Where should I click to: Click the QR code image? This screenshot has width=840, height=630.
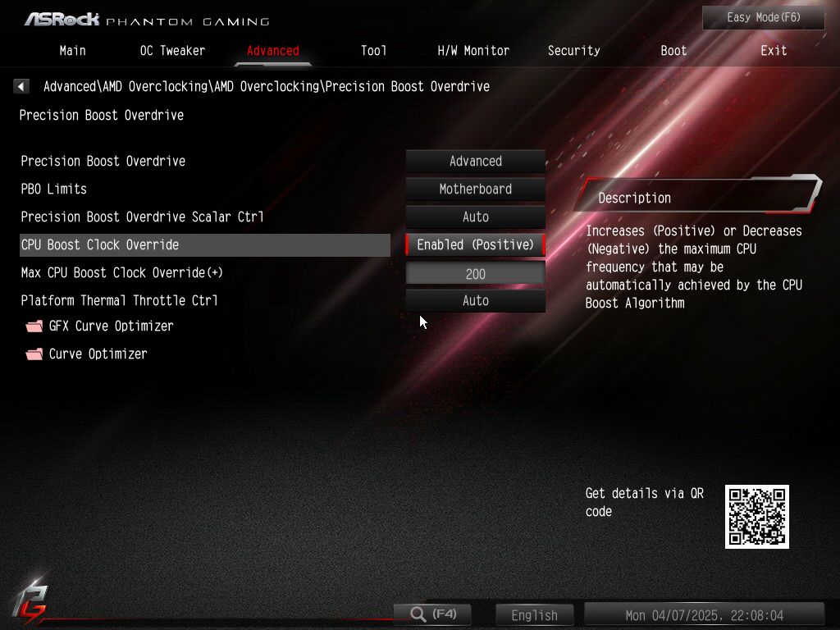tap(756, 517)
